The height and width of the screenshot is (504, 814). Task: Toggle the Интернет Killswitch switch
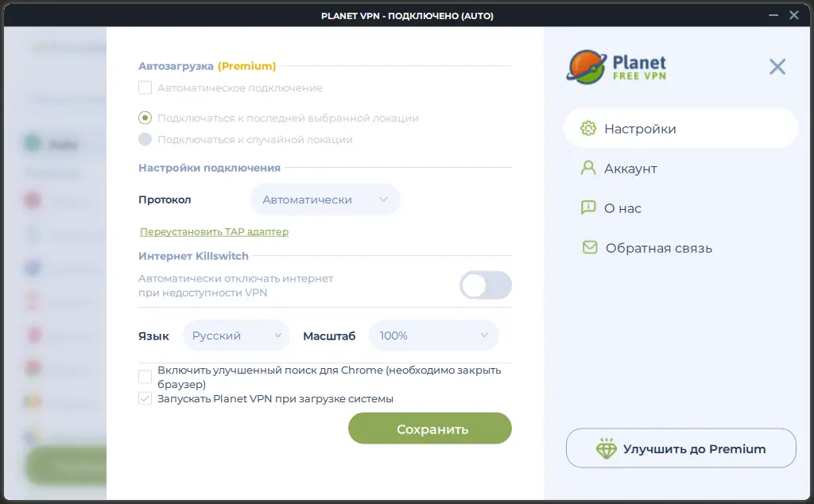pyautogui.click(x=486, y=285)
